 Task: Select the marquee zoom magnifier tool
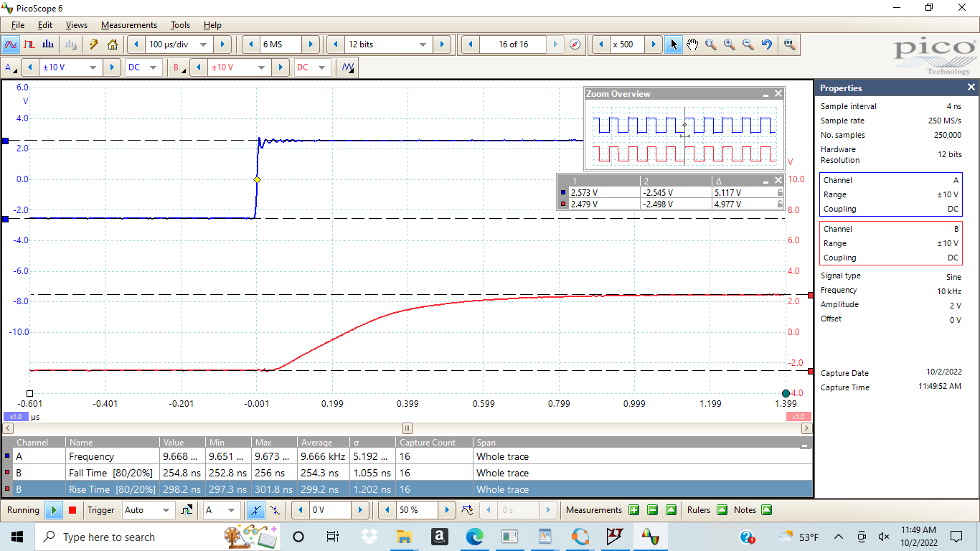(711, 44)
